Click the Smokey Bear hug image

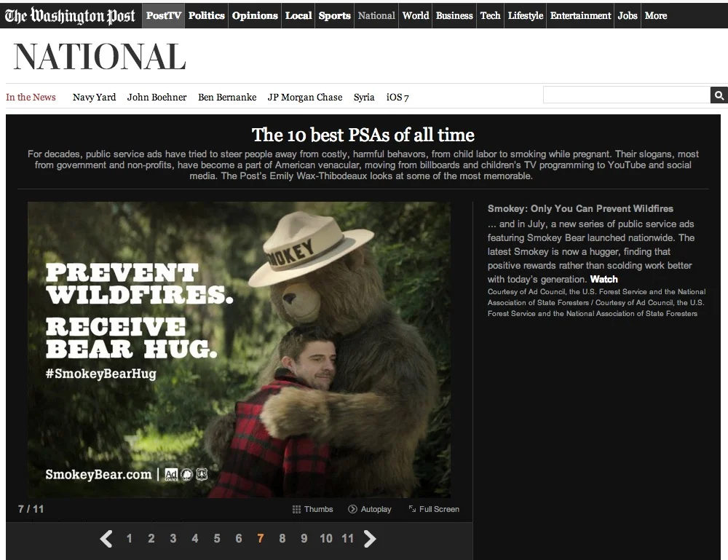[x=239, y=350]
